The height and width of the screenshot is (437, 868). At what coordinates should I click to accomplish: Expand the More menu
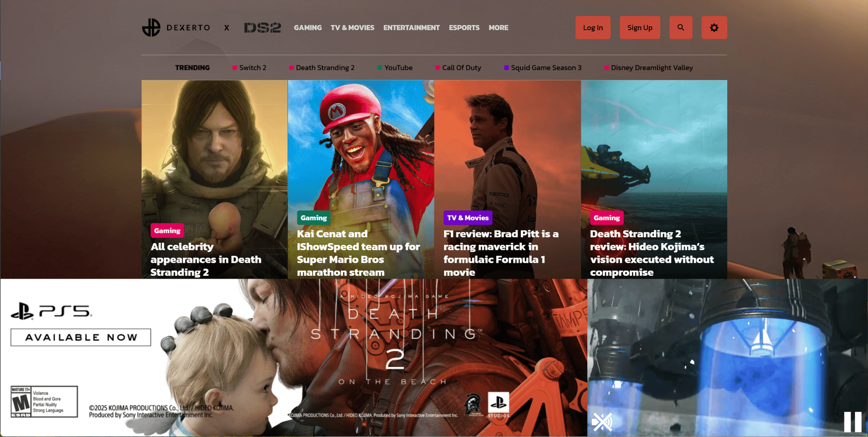pos(499,28)
